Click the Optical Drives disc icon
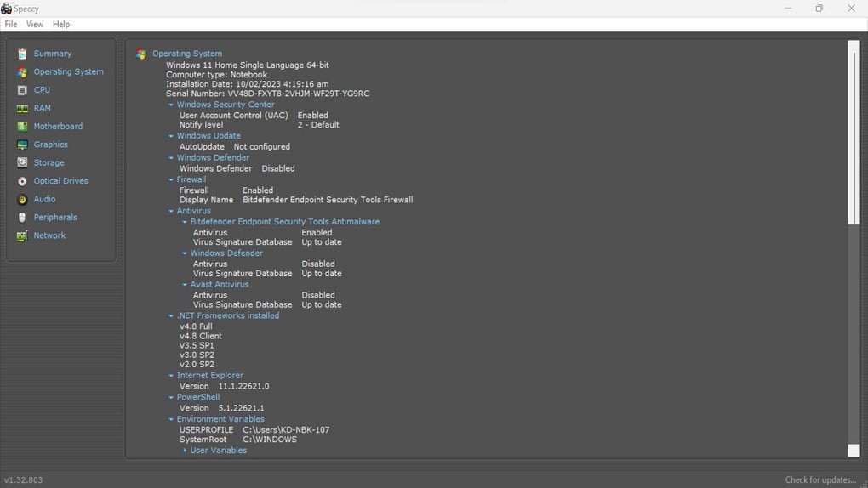 coord(22,181)
